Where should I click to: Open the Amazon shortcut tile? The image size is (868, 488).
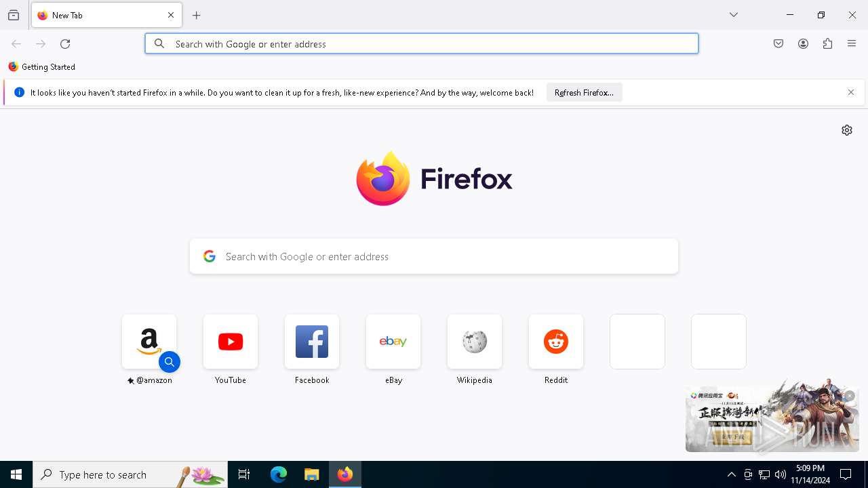(149, 342)
